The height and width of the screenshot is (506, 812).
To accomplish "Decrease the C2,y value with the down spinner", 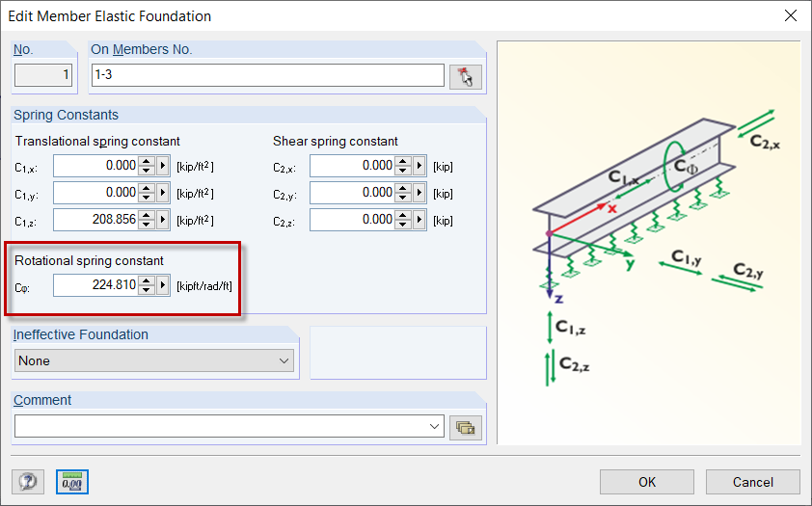I will point(403,199).
